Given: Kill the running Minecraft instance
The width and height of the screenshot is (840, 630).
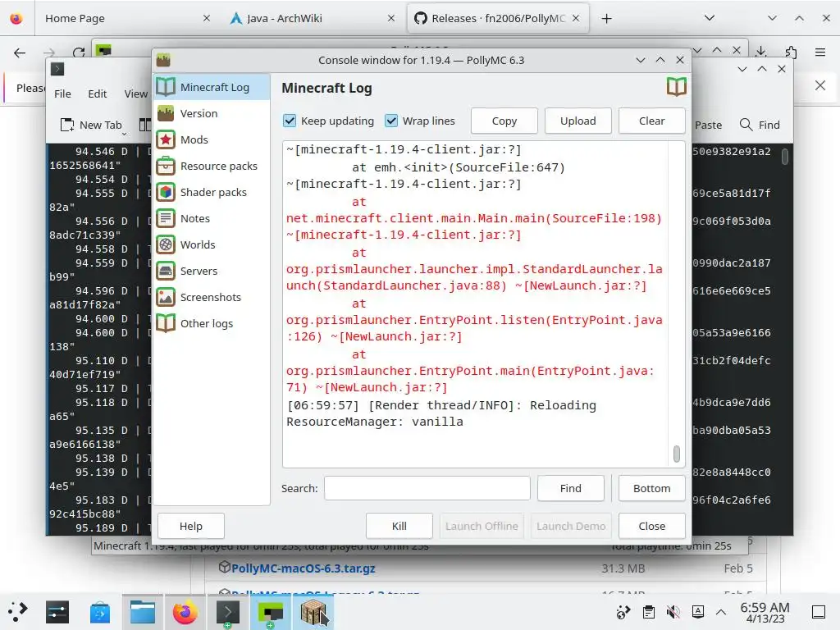Looking at the screenshot, I should (399, 526).
